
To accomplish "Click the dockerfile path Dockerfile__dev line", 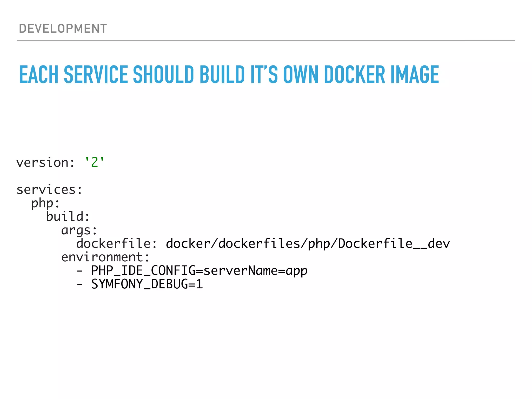I will pos(263,244).
